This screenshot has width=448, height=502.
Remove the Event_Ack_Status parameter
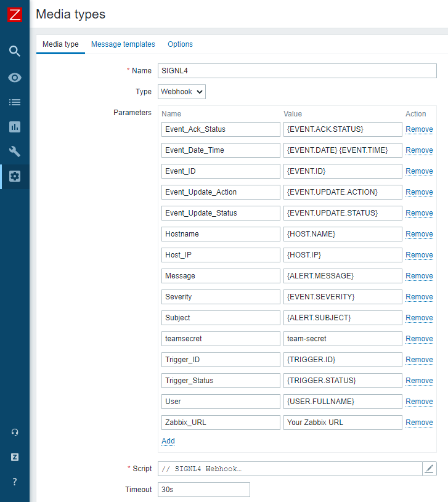(419, 129)
